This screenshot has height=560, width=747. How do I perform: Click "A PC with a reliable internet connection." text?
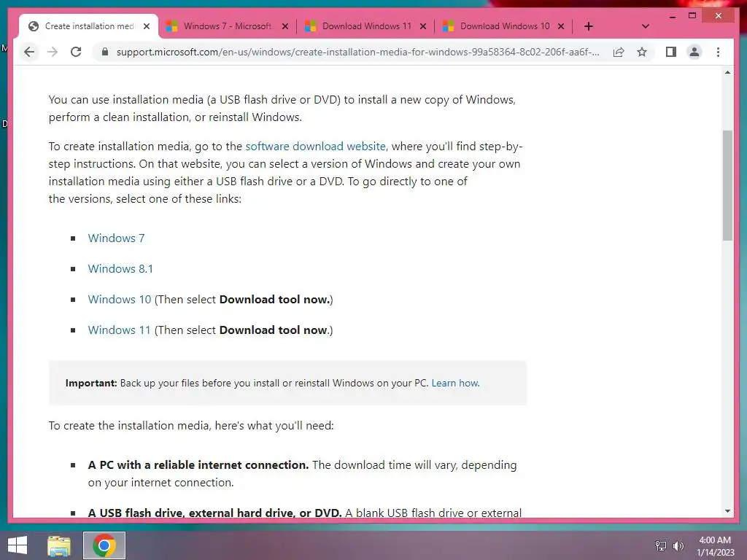click(x=198, y=464)
